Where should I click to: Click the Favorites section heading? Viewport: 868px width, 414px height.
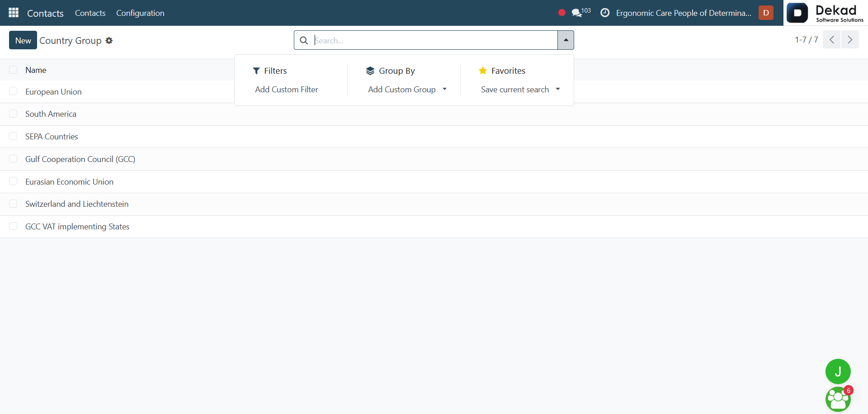508,71
